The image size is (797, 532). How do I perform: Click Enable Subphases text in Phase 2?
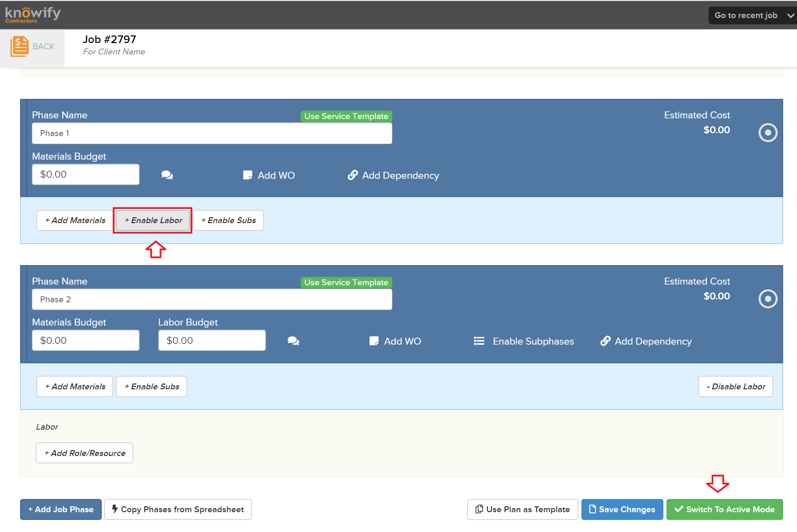pyautogui.click(x=534, y=341)
